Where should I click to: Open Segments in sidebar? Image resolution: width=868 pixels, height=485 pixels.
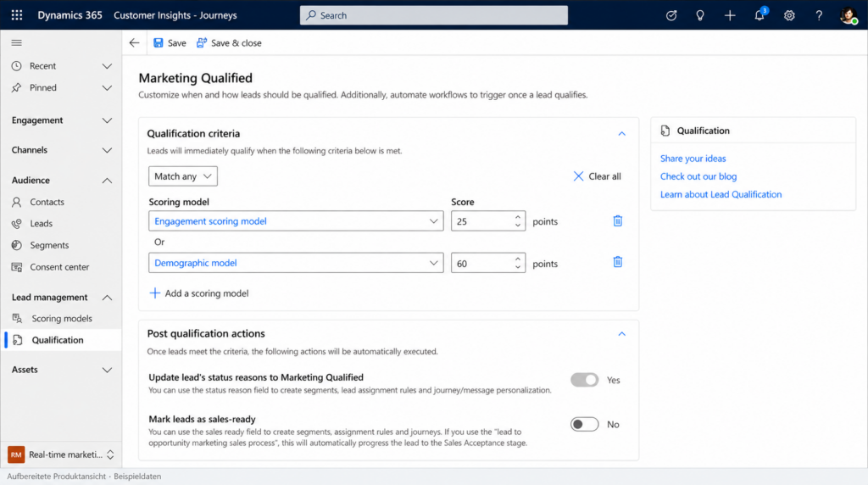[61, 245]
